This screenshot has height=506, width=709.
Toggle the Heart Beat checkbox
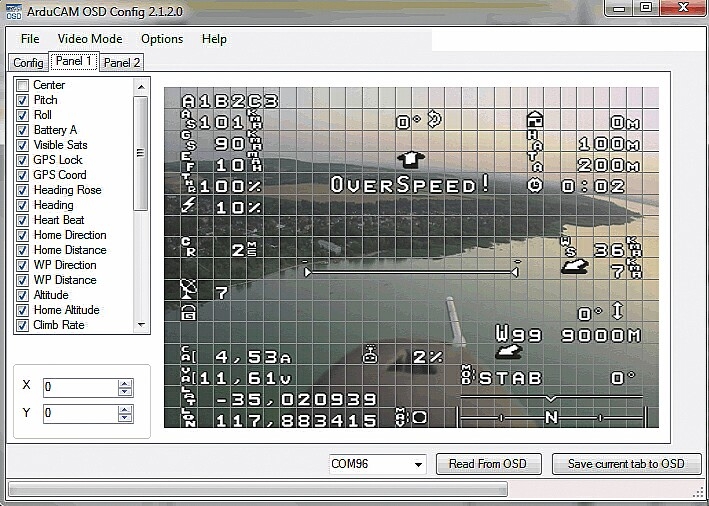(23, 220)
